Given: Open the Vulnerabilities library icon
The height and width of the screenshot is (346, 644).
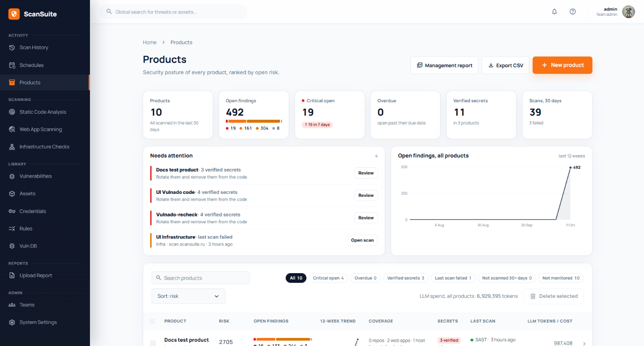Looking at the screenshot, I should tap(12, 176).
